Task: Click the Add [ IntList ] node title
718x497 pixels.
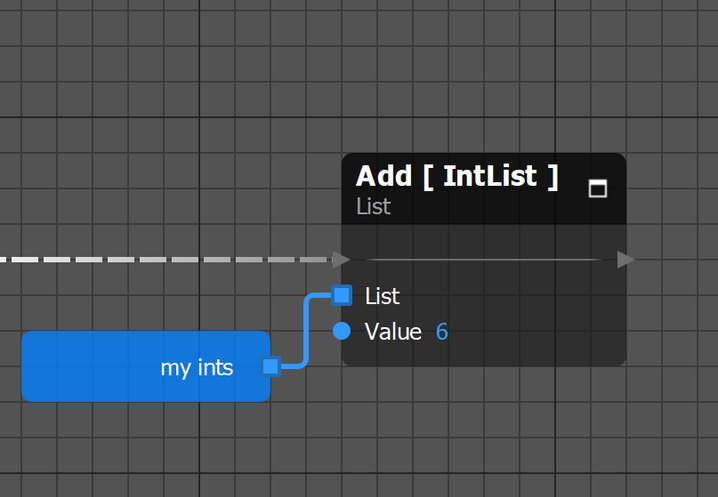Action: coord(457,176)
